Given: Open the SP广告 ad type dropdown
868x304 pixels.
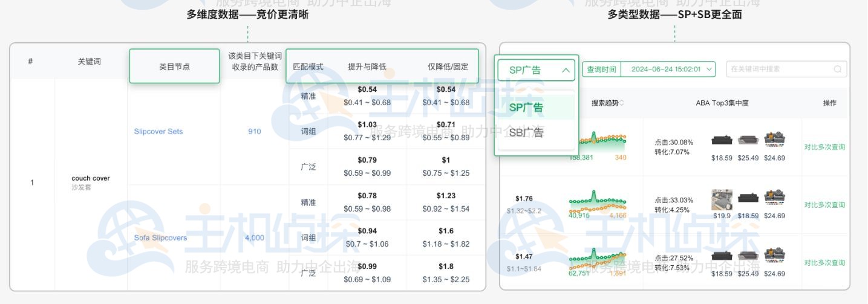Looking at the screenshot, I should 536,70.
